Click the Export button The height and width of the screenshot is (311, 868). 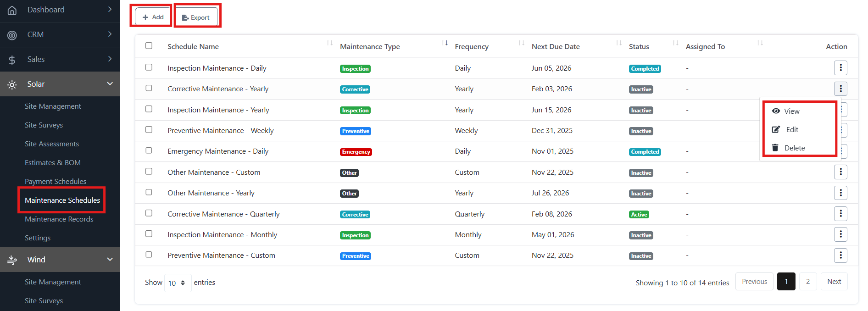[196, 17]
